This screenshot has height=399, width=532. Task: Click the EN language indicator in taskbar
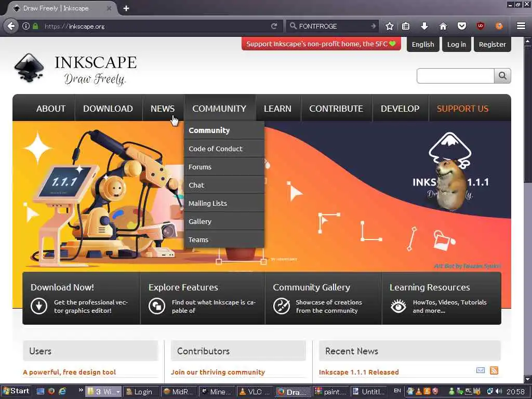tap(397, 391)
